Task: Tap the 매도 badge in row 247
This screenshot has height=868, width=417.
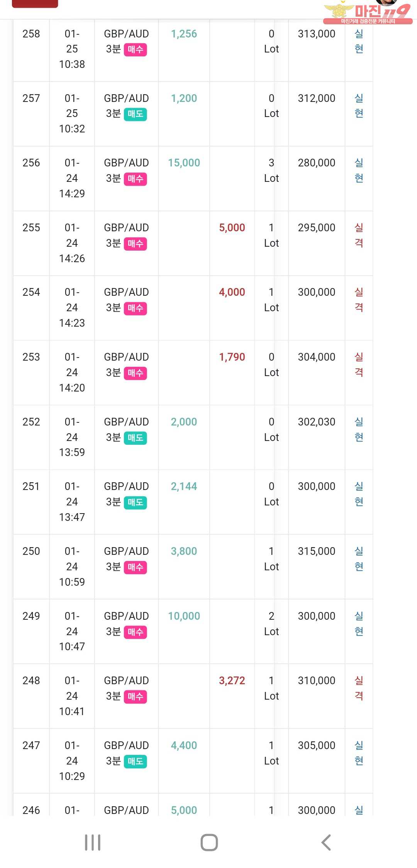Action: [135, 761]
